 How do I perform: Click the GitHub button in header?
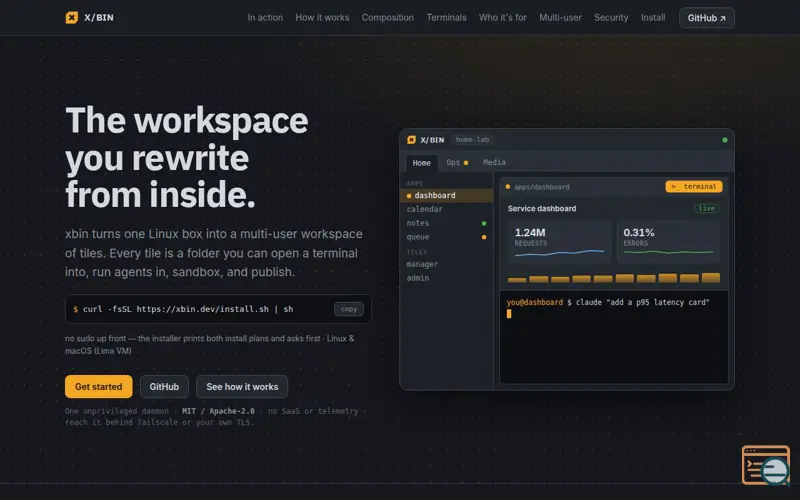coord(706,18)
